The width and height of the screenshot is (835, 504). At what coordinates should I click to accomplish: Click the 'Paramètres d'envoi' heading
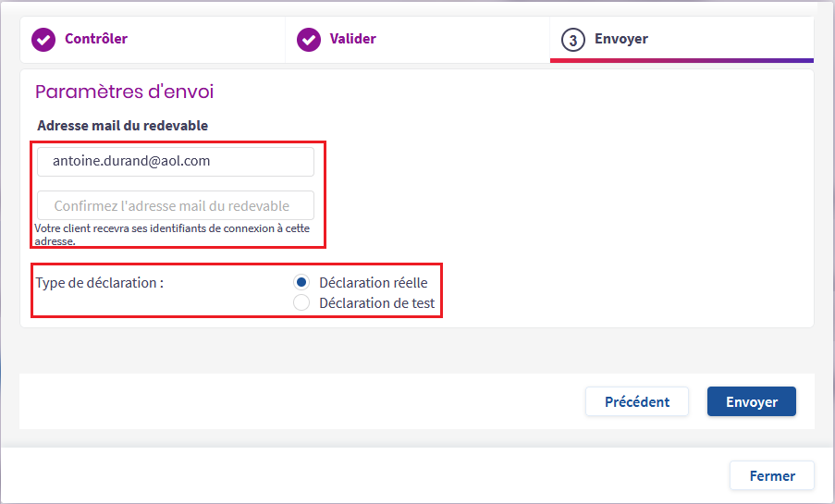point(124,92)
